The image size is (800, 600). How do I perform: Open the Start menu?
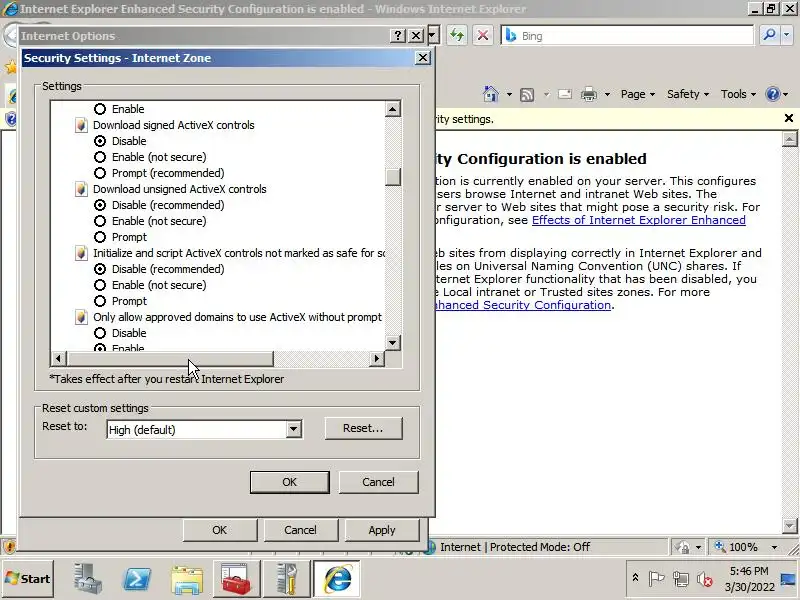click(28, 579)
